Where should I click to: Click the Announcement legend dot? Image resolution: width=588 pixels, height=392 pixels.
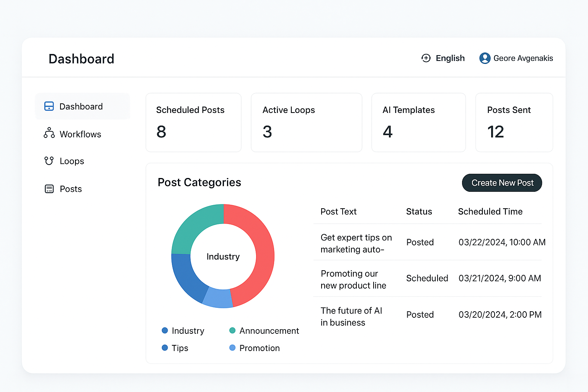click(232, 330)
